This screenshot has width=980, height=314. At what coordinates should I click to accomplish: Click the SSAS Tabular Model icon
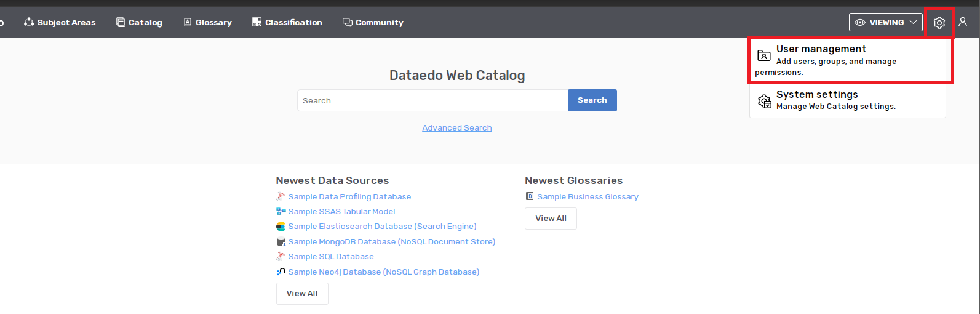point(281,211)
